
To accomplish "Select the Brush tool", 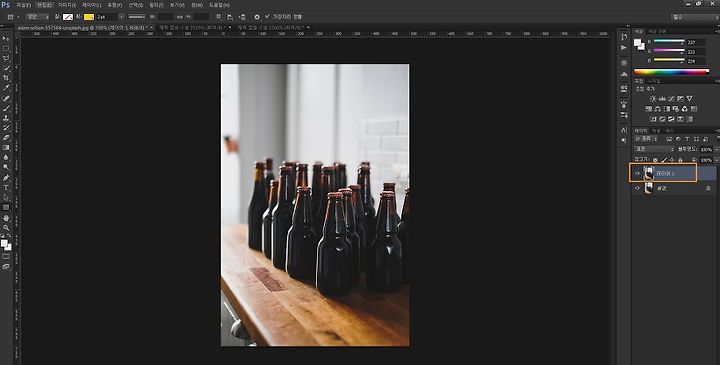I will [x=6, y=108].
